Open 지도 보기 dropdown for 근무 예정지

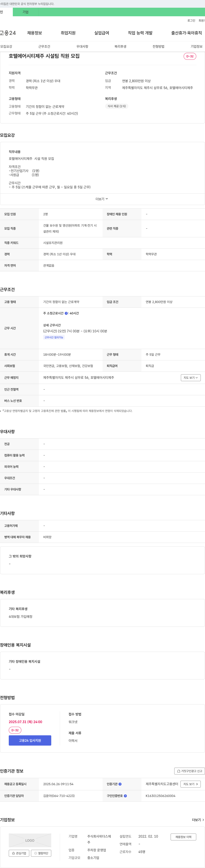pyautogui.click(x=190, y=378)
